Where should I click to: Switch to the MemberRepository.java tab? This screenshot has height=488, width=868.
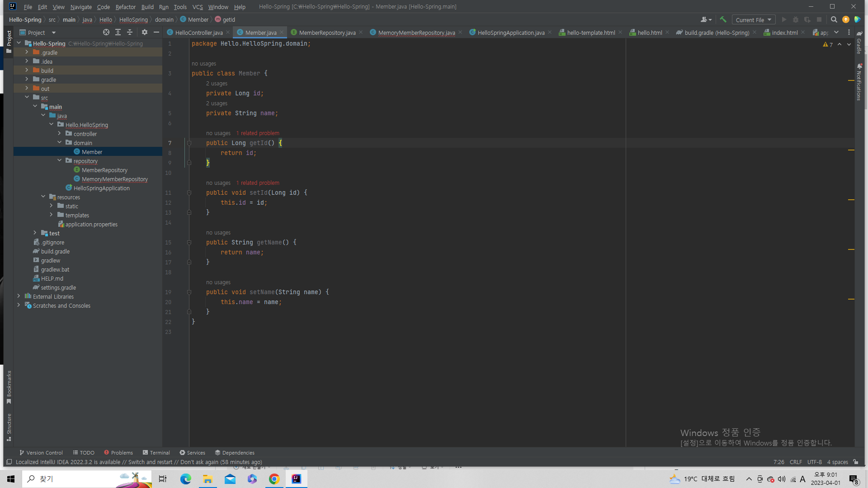pos(327,33)
